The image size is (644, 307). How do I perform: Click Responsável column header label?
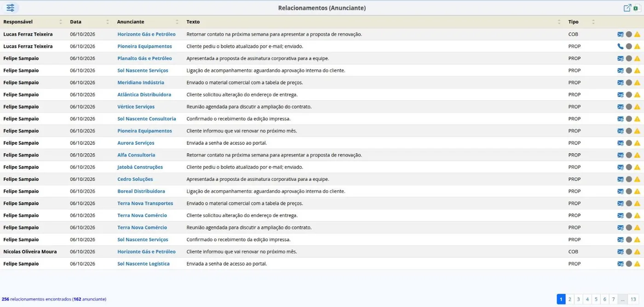(18, 22)
